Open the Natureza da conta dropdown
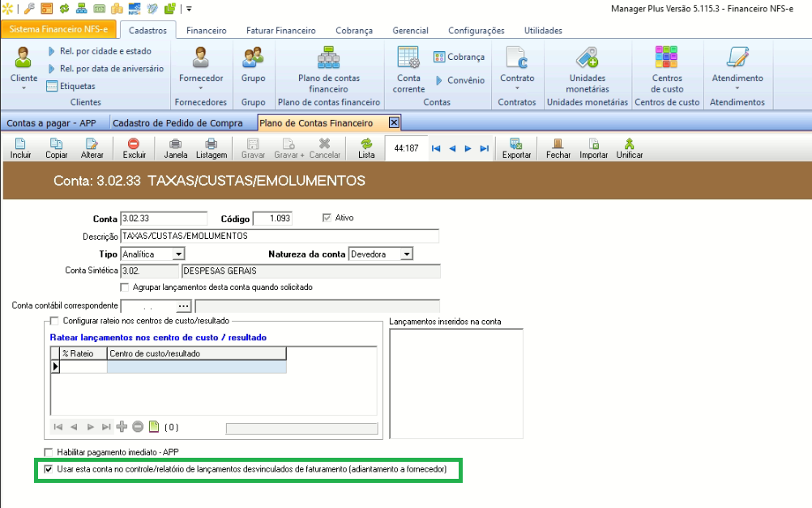 point(407,254)
